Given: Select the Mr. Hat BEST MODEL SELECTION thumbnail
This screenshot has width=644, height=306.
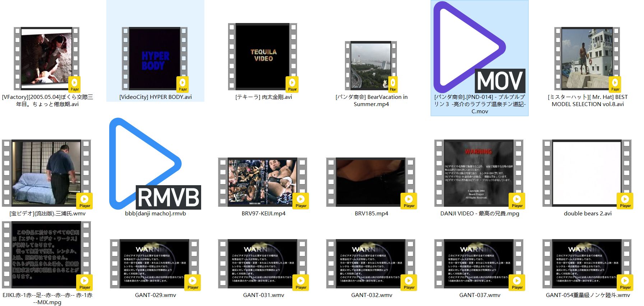Looking at the screenshot, I should click(x=587, y=58).
